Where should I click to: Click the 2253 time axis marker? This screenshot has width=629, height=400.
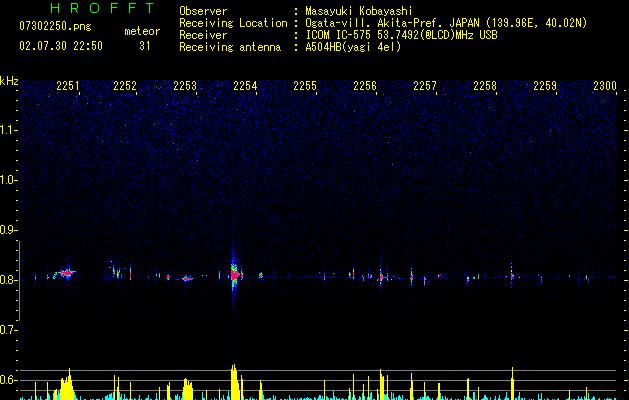point(185,86)
